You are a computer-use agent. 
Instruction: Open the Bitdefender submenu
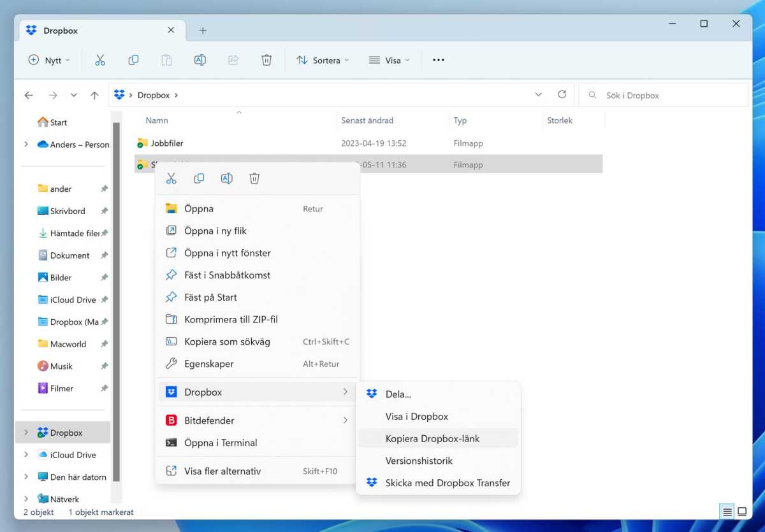[258, 421]
